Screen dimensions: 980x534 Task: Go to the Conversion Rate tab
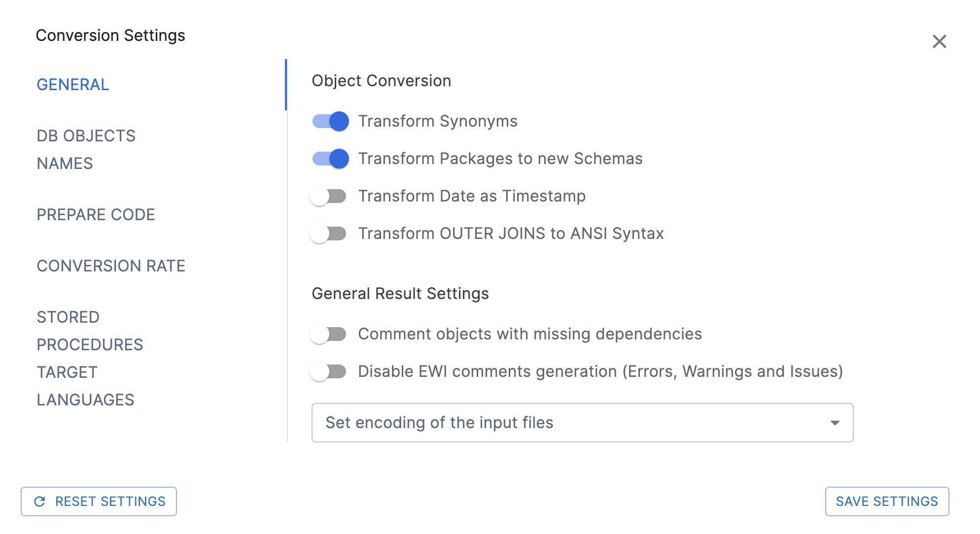tap(111, 266)
